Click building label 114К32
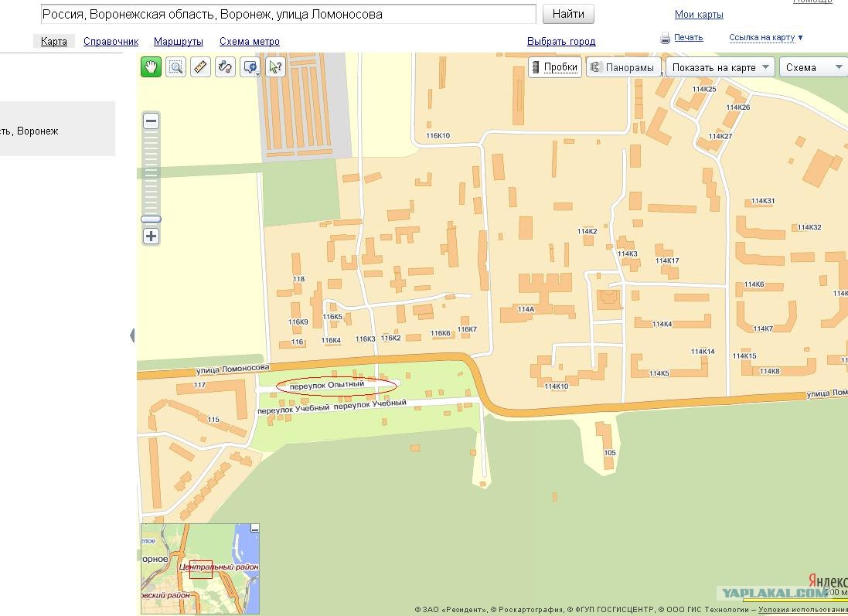The width and height of the screenshot is (848, 616). [x=809, y=227]
